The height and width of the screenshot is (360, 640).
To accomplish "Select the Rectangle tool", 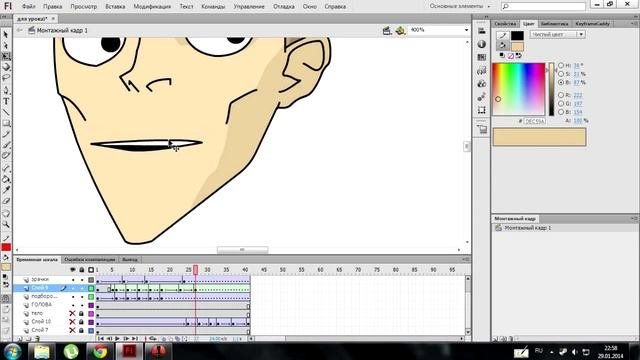I will [6, 123].
